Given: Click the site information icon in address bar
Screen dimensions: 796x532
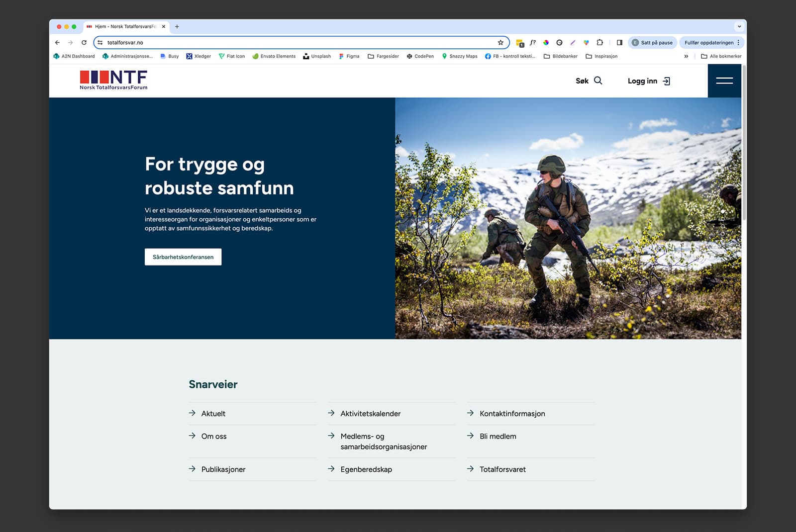Looking at the screenshot, I should pyautogui.click(x=100, y=43).
